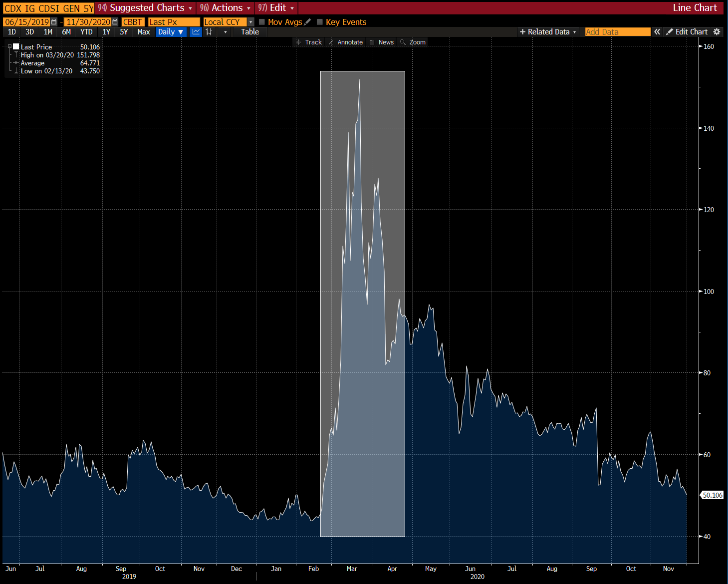728x584 pixels.
Task: Select the 1D time range
Action: pyautogui.click(x=12, y=31)
